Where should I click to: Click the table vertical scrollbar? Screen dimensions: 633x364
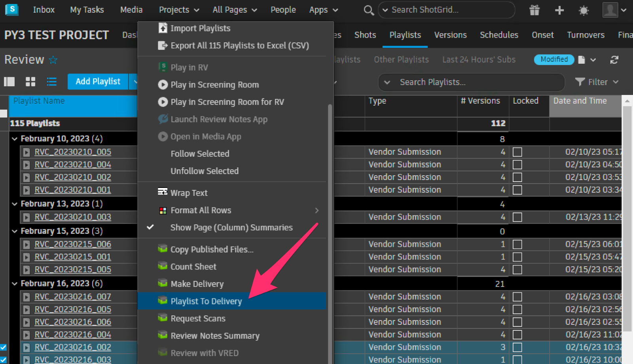tap(627, 218)
